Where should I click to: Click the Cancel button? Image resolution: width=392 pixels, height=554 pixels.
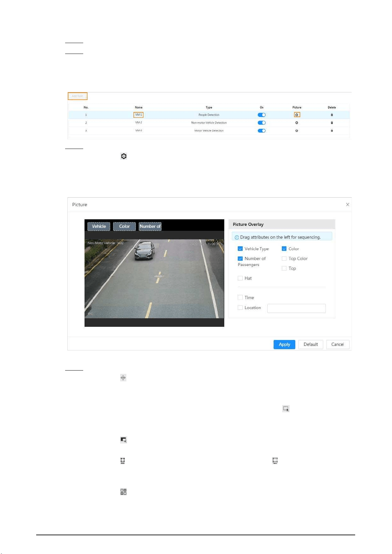point(337,344)
